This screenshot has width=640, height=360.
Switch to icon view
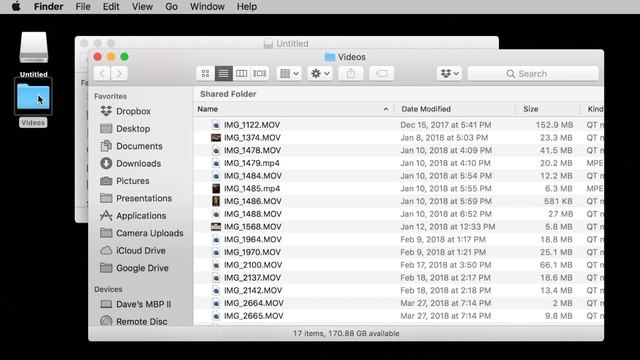click(205, 73)
